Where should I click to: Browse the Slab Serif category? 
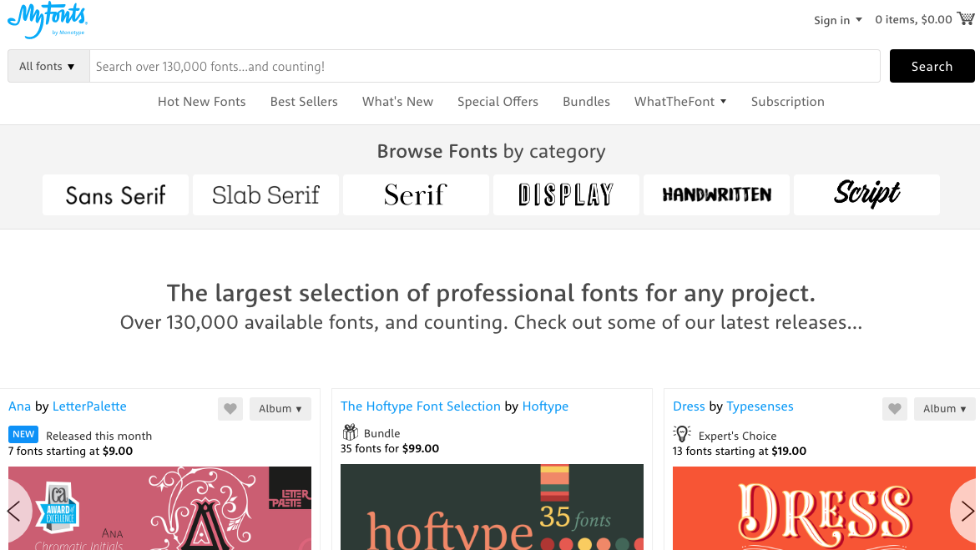[265, 195]
